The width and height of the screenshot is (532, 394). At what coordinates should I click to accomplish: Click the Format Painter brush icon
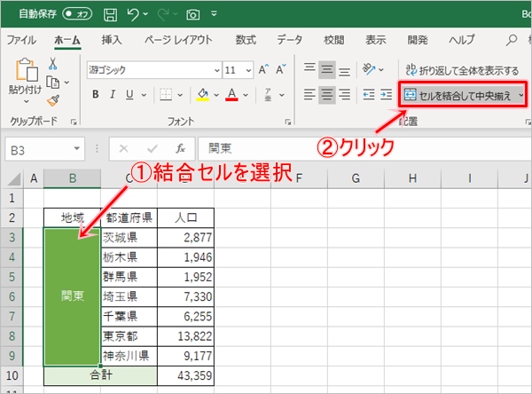click(53, 100)
